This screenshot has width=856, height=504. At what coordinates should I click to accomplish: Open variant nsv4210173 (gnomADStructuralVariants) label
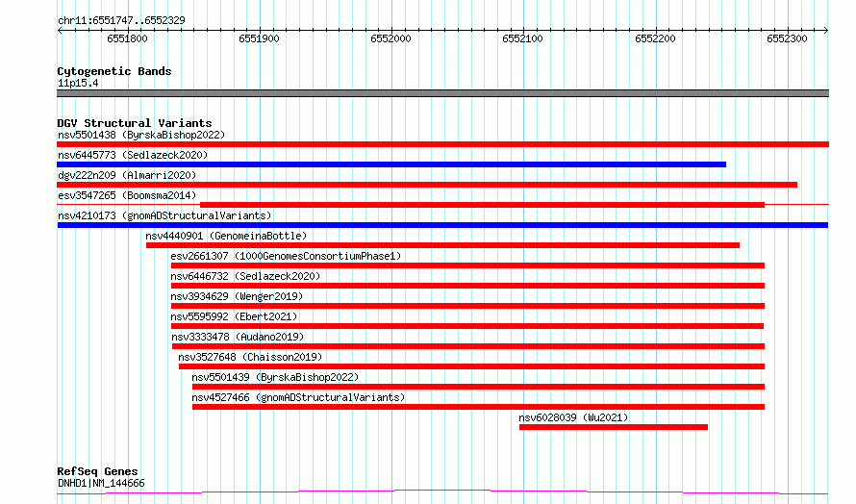(164, 215)
